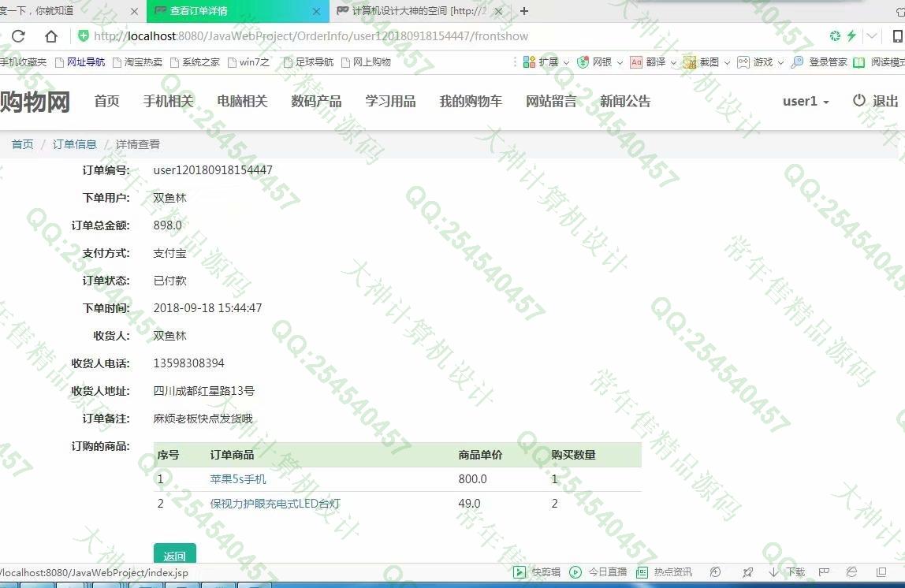905x588 pixels.
Task: Click the green 返回 button
Action: 175,555
